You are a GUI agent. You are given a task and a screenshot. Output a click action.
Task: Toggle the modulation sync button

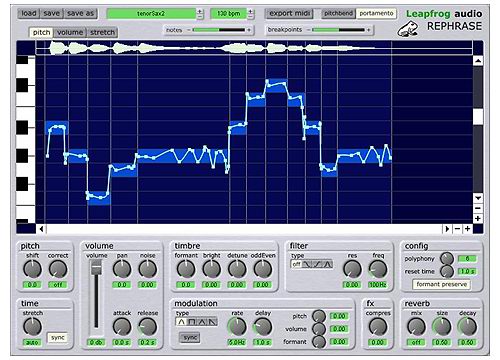(x=190, y=338)
